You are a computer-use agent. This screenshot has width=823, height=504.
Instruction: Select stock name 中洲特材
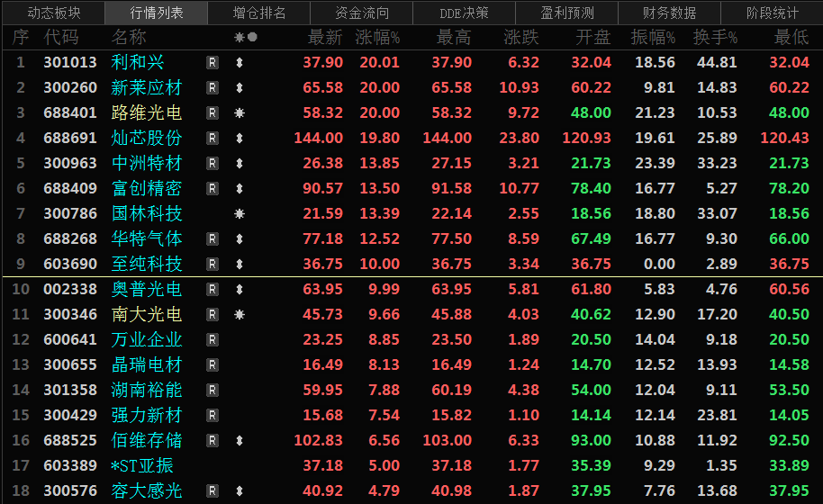147,163
